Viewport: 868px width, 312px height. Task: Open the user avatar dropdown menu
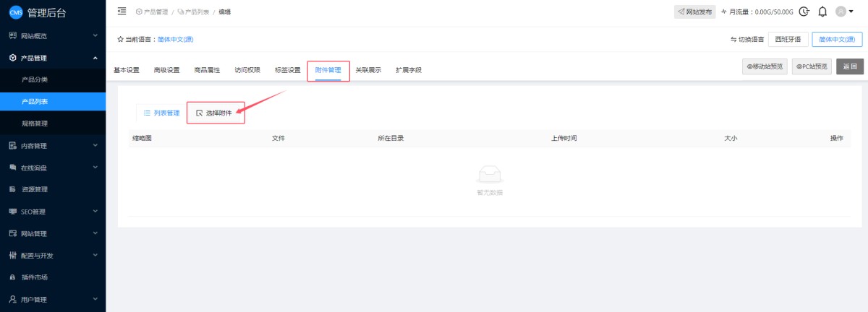coord(845,12)
